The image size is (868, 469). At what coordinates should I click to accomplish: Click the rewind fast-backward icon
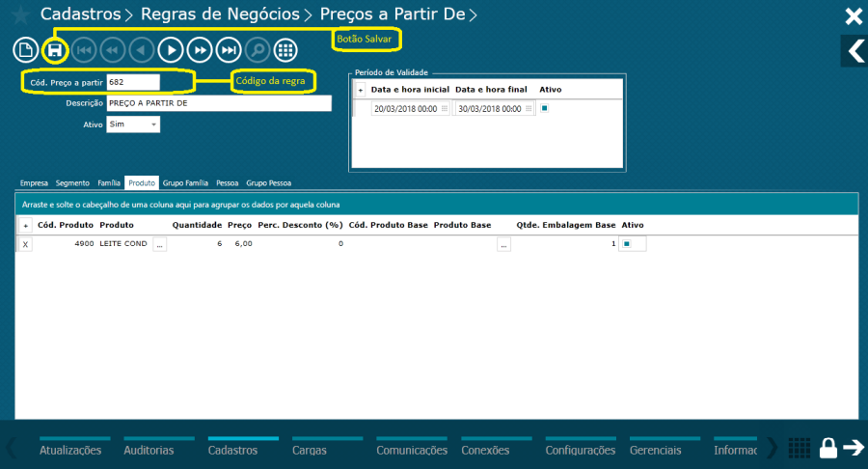click(113, 50)
